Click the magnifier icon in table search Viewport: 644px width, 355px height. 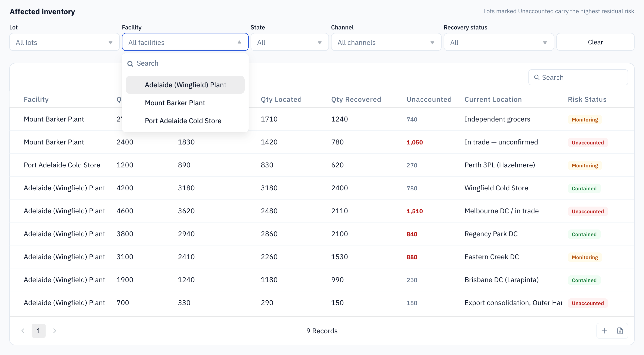pos(536,77)
